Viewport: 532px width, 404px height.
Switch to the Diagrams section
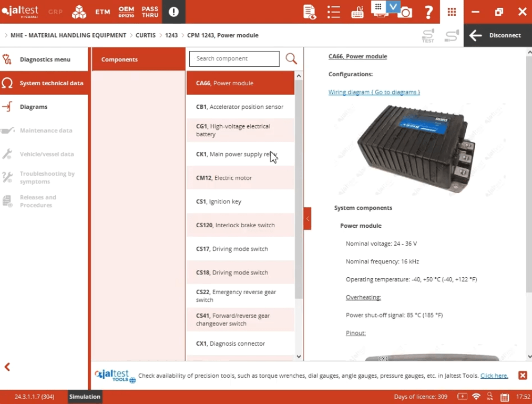44,107
